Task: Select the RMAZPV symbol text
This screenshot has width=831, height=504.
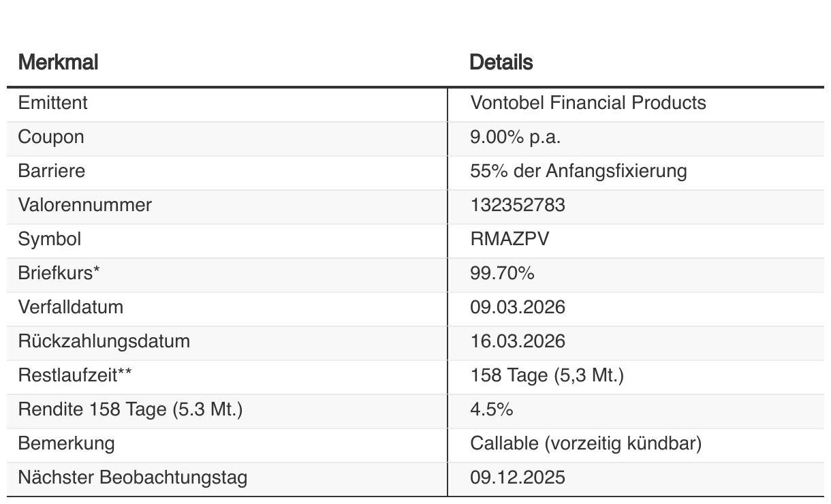Action: (x=509, y=239)
